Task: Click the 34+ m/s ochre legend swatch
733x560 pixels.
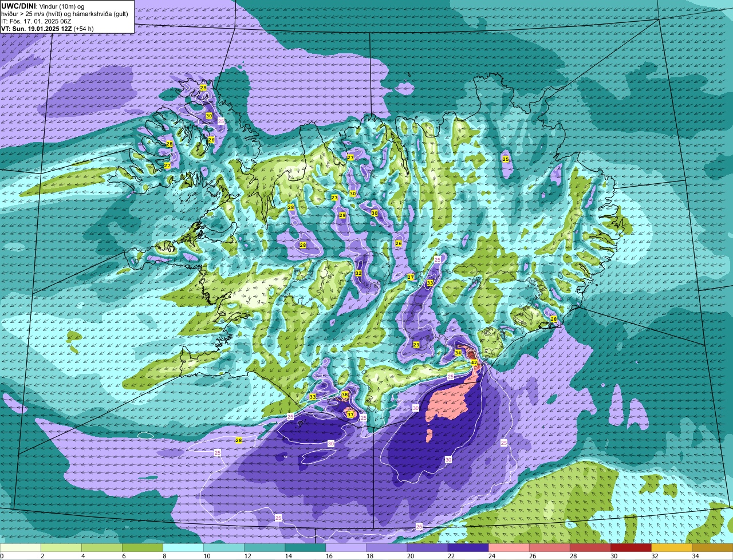Action: click(712, 547)
